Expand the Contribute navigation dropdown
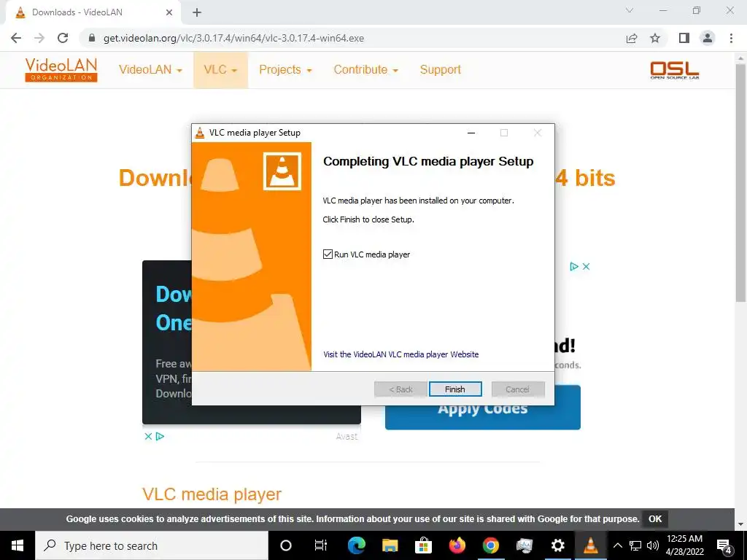The height and width of the screenshot is (560, 747). [366, 70]
